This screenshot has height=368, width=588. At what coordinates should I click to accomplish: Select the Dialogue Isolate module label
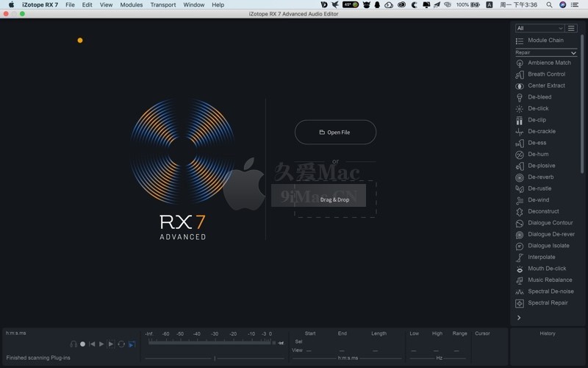[548, 246]
